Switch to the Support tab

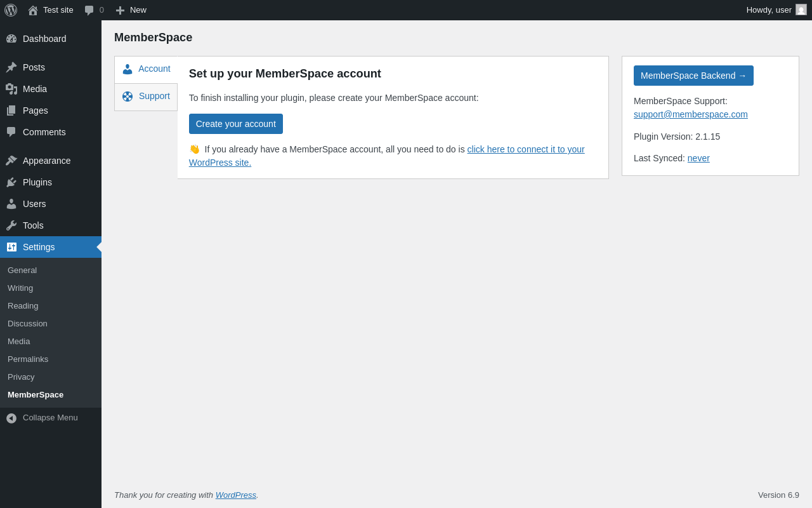pyautogui.click(x=146, y=97)
